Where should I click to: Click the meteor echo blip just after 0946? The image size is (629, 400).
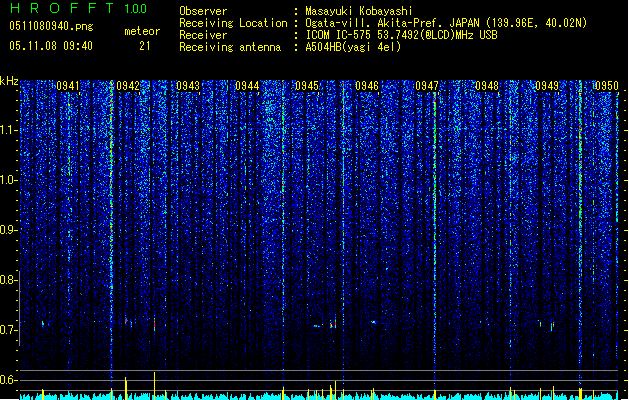(x=373, y=322)
